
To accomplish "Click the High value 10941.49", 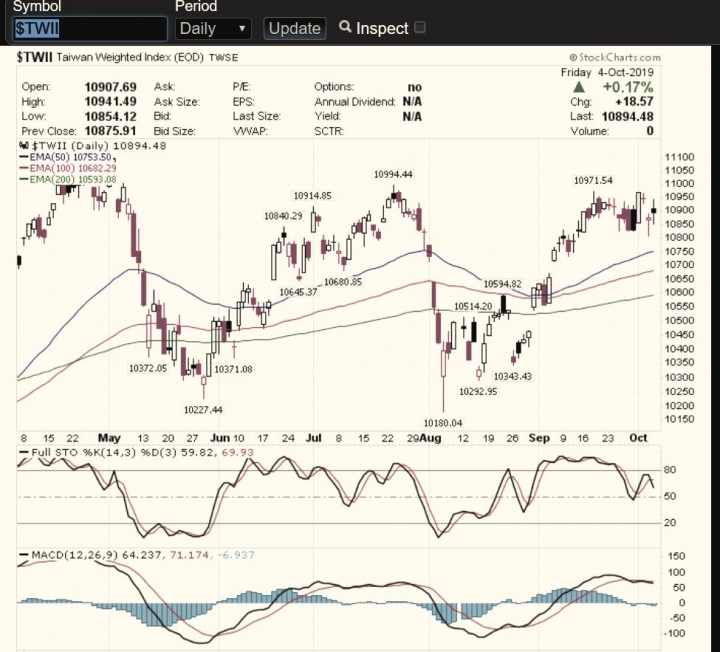I will pyautogui.click(x=110, y=101).
